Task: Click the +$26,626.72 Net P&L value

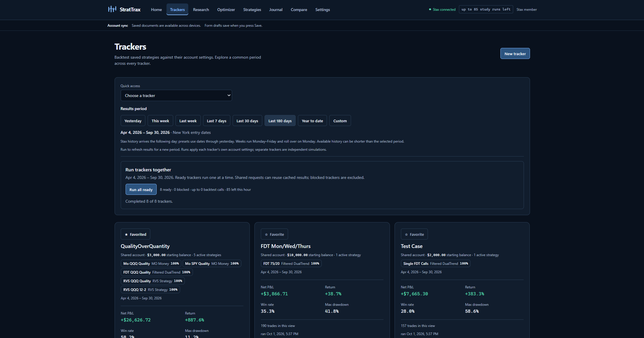Action: point(136,320)
